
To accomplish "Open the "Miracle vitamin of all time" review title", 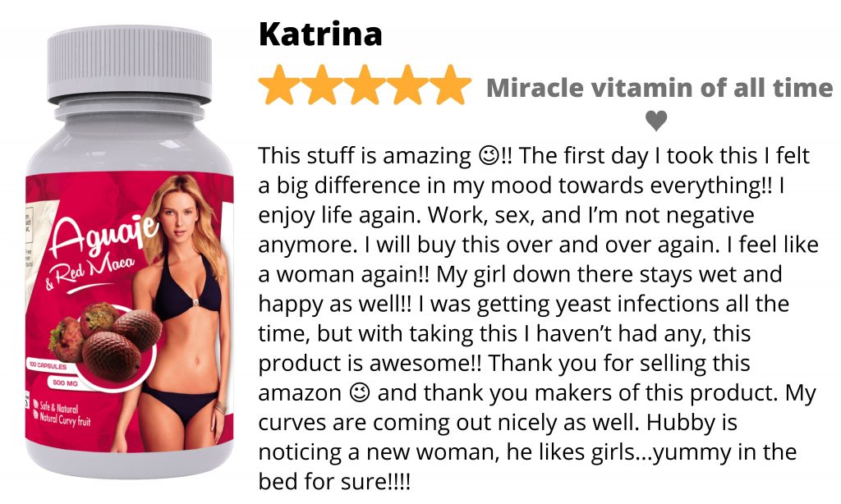I will pyautogui.click(x=659, y=88).
